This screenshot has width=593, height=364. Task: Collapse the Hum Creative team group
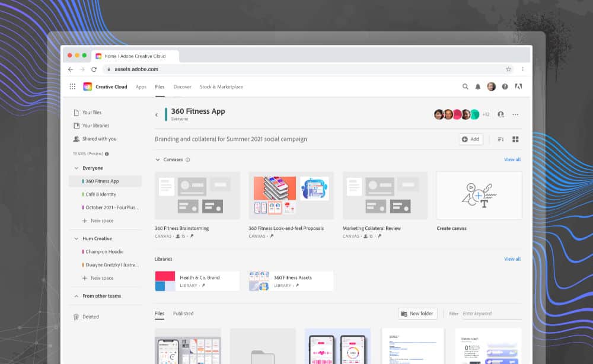click(x=76, y=238)
